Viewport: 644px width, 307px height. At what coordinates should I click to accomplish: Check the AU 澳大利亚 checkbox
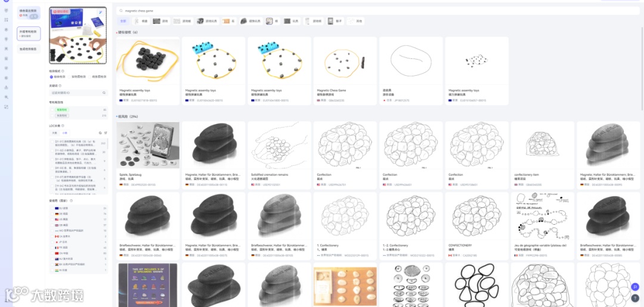coord(52,259)
